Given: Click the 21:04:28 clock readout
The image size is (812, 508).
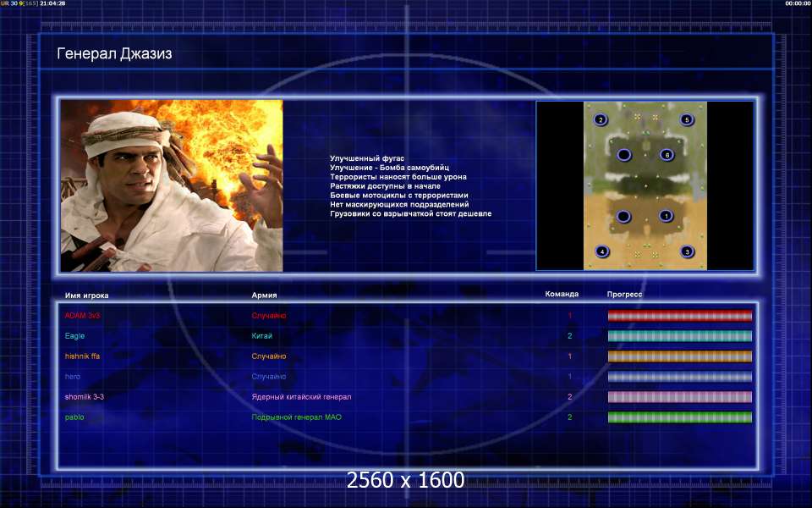Looking at the screenshot, I should (x=52, y=3).
